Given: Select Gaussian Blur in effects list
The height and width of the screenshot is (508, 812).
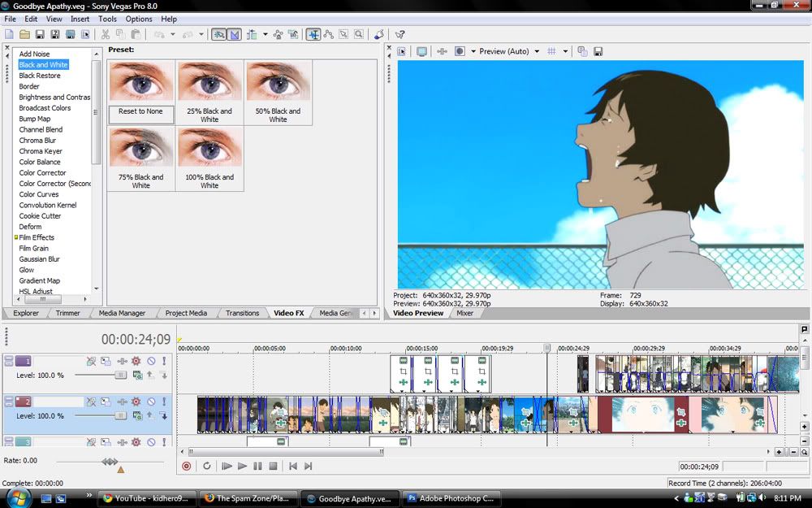Looking at the screenshot, I should tap(39, 258).
